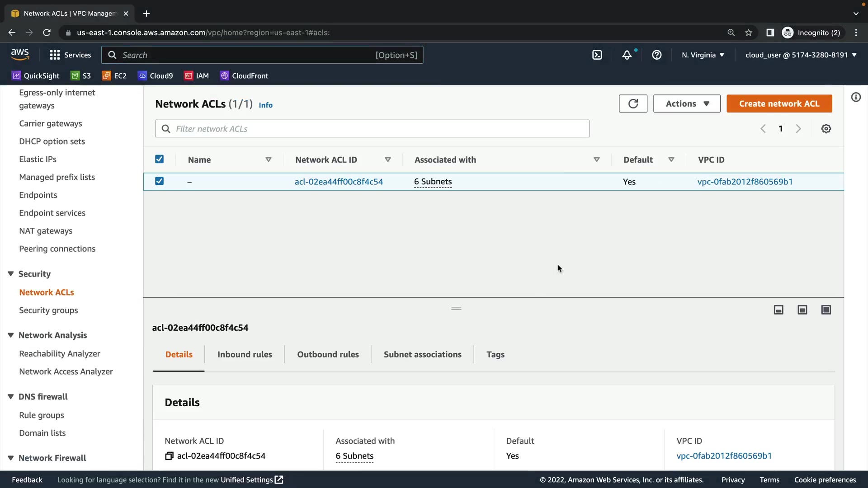Copy the Network ACL ID
Screen dimensions: 868x488
[169, 456]
